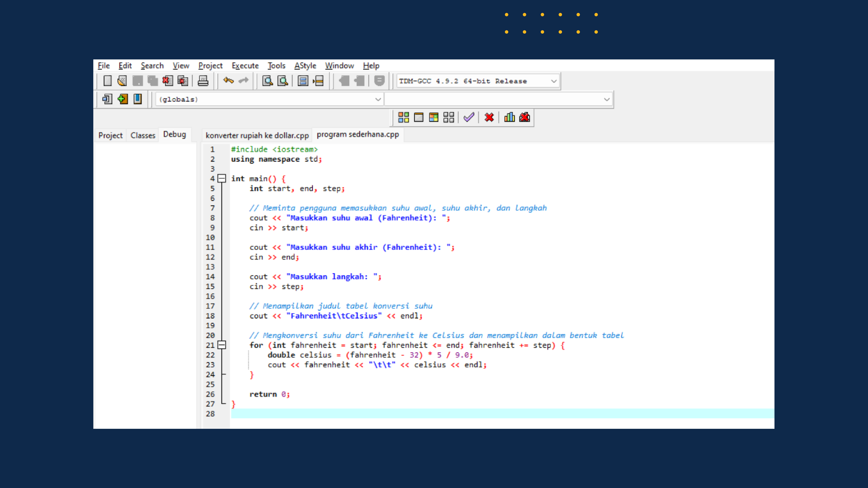Image resolution: width=868 pixels, height=488 pixels.
Task: Click the Toggle Bookmark icon
Action: pyautogui.click(x=303, y=81)
